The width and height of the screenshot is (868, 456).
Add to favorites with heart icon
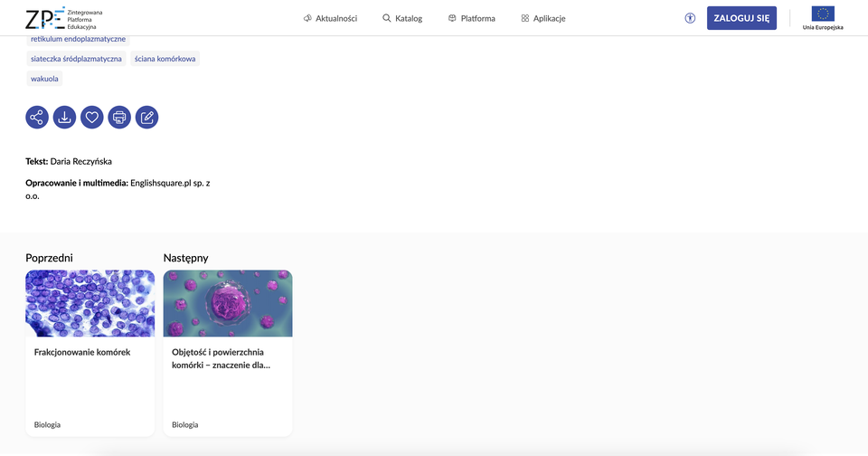(91, 117)
